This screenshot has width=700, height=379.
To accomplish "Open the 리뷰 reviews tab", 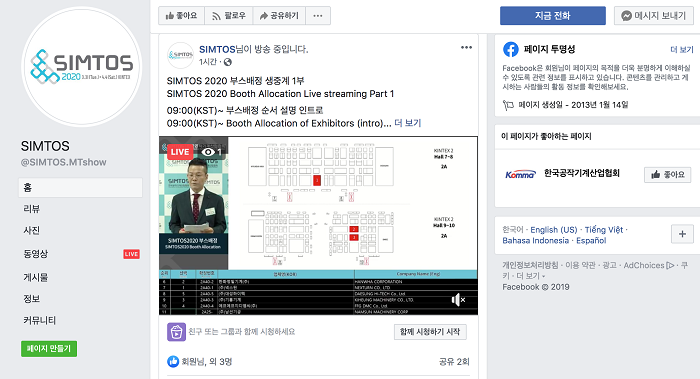I will pyautogui.click(x=32, y=209).
